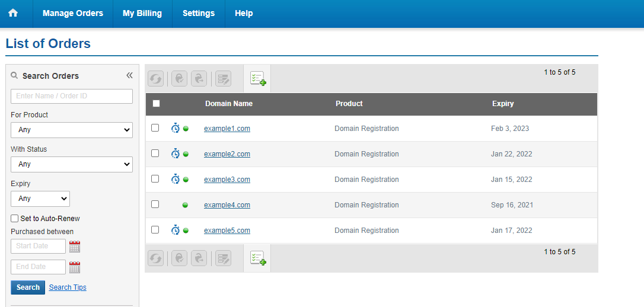Click the lock-with-checkmark icon in the top toolbar
Image resolution: width=644 pixels, height=307 pixels.
180,78
